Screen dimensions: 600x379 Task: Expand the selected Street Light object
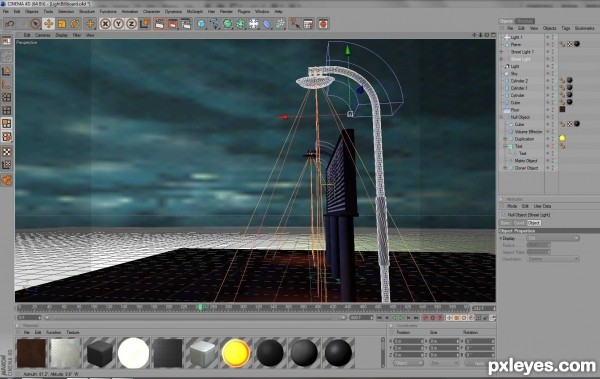coord(501,59)
